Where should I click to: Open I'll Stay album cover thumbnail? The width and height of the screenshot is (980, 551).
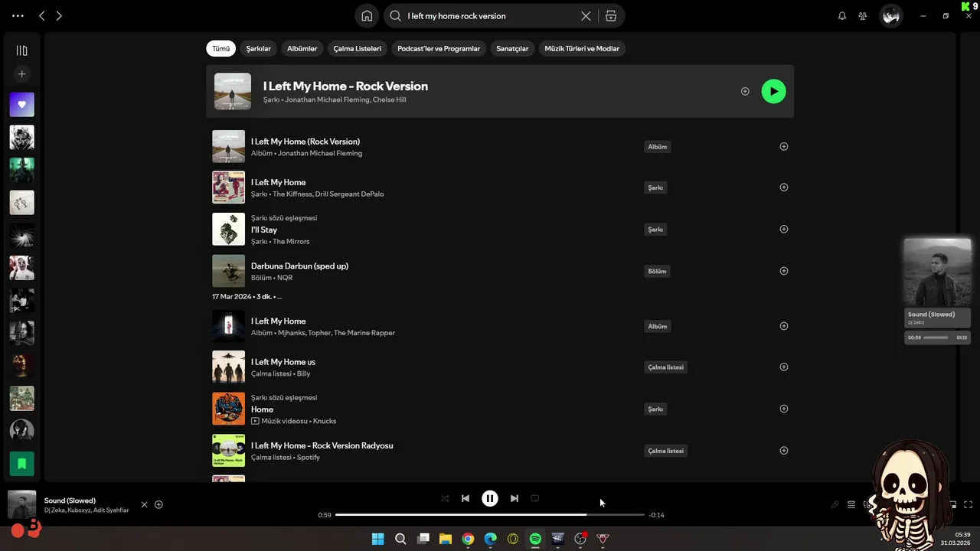(228, 229)
